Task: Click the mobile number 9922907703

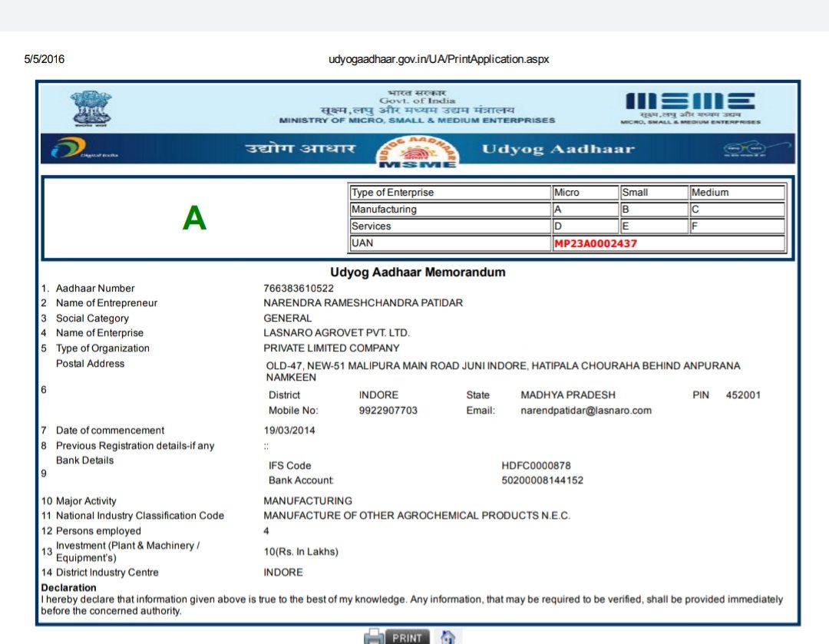Action: click(388, 411)
